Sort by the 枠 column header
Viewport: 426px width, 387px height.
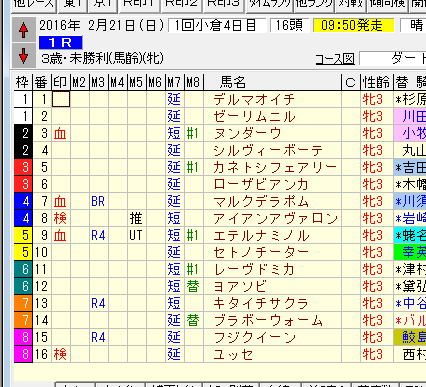23,82
